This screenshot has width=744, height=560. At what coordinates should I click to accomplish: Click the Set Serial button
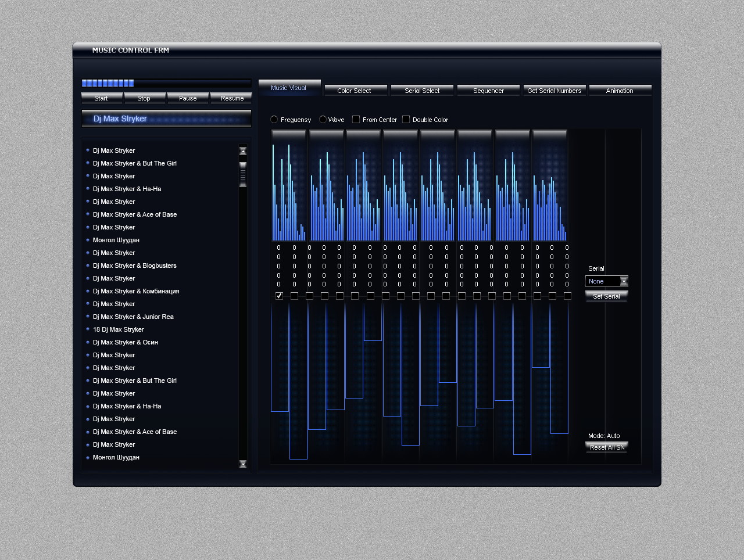(x=606, y=296)
